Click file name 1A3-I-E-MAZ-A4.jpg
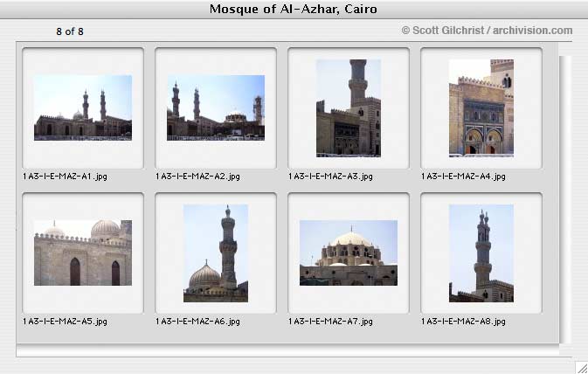The height and width of the screenshot is (374, 588). (463, 177)
